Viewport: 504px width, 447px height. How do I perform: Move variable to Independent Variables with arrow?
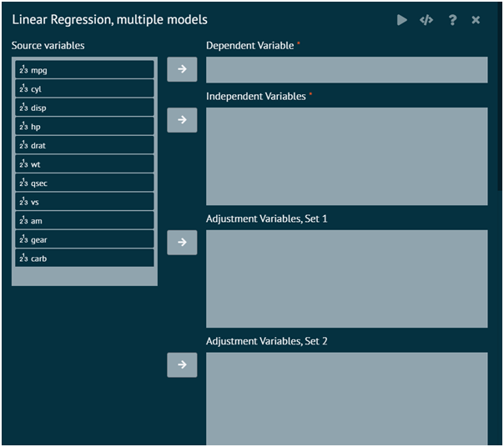(182, 120)
